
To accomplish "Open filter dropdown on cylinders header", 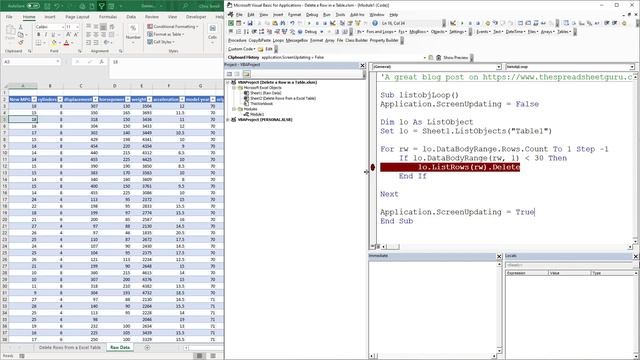I will click(x=60, y=100).
